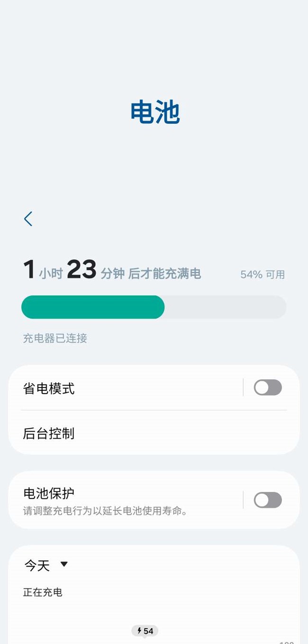
Task: Click the green filled part of battery bar
Action: click(92, 307)
